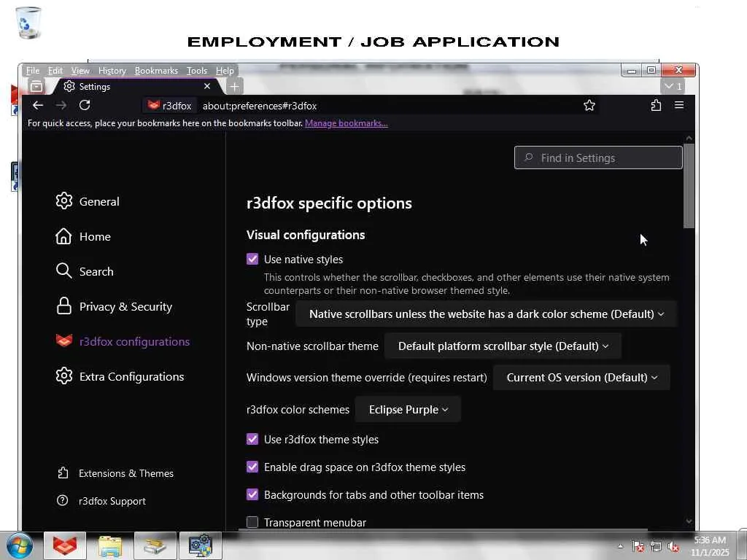
Task: Click the Visual configurations heading
Action: click(306, 235)
